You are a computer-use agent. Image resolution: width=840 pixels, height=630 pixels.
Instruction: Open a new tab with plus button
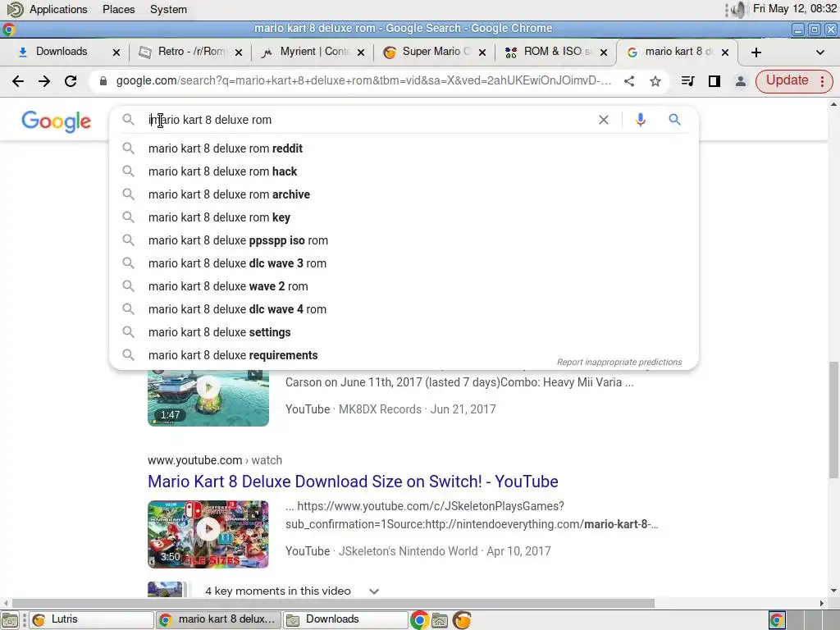pos(756,52)
